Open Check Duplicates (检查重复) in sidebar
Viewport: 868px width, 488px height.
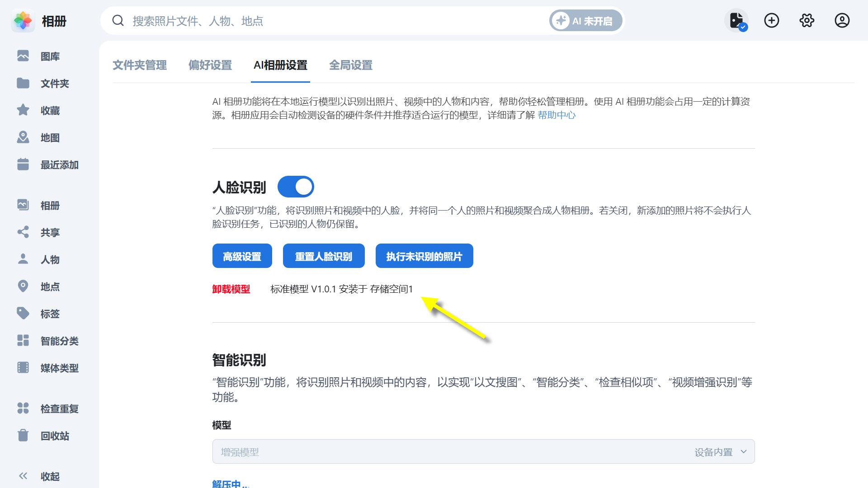[59, 409]
